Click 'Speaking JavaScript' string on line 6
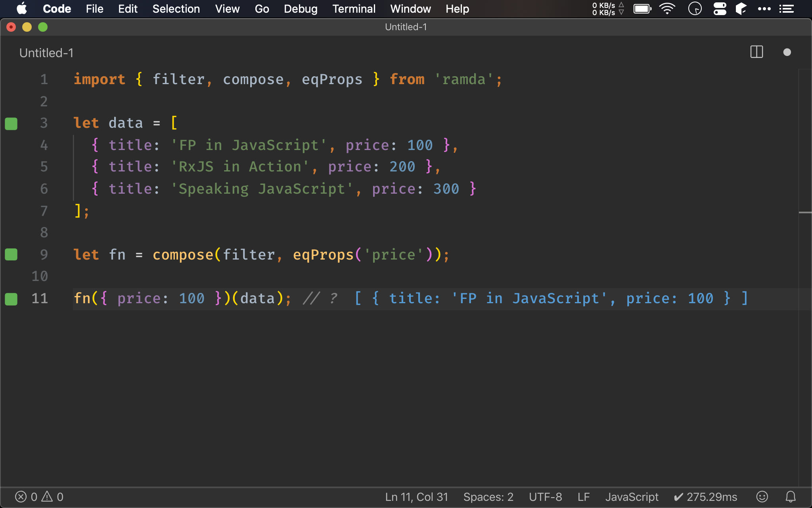The width and height of the screenshot is (812, 508). [262, 189]
